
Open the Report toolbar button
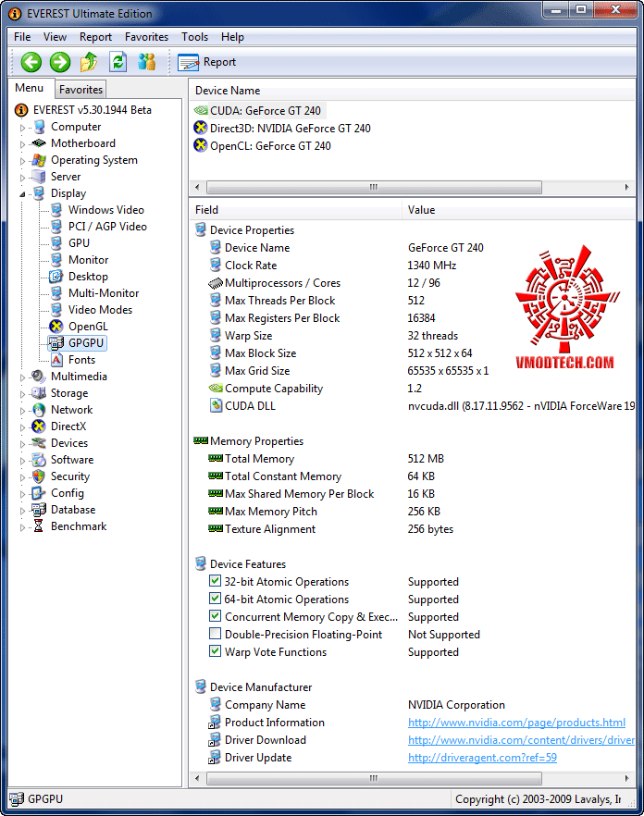[206, 62]
